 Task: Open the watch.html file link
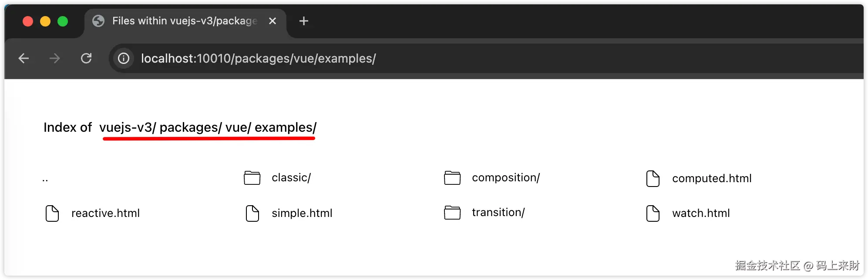[x=701, y=213]
